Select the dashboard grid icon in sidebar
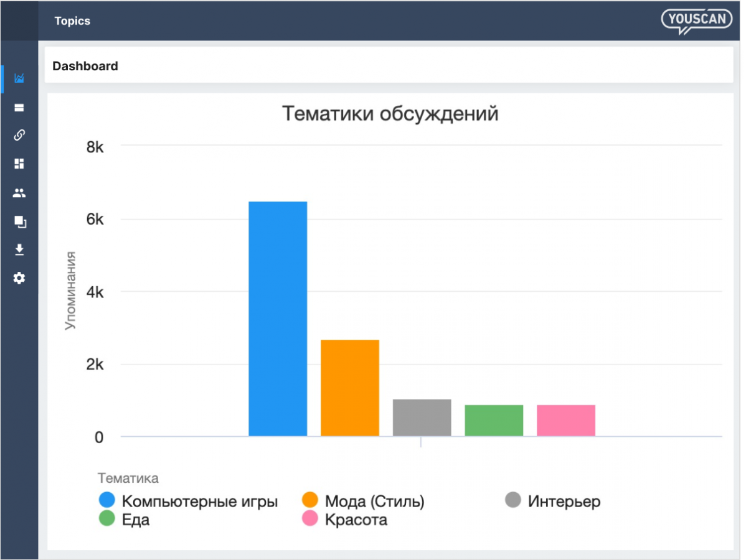 click(x=19, y=164)
